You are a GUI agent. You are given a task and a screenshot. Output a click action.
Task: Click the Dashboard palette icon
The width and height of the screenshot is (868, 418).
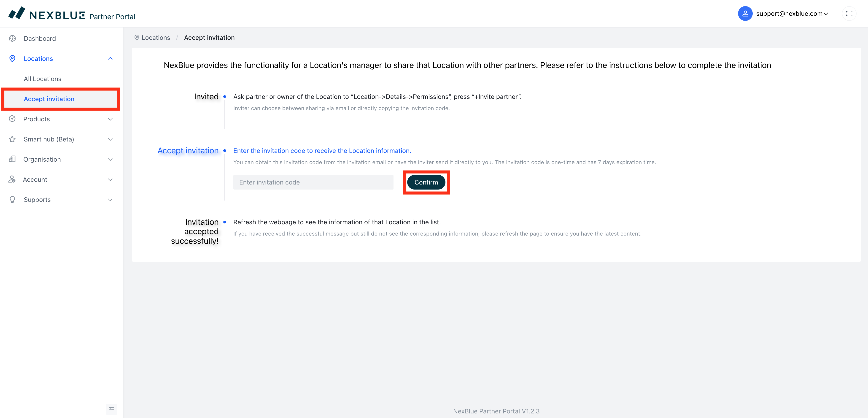click(12, 38)
